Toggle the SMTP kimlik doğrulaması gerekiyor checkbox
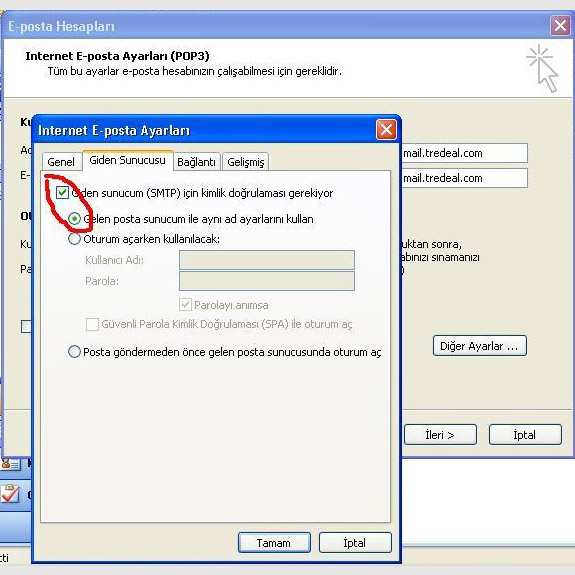 tap(62, 193)
